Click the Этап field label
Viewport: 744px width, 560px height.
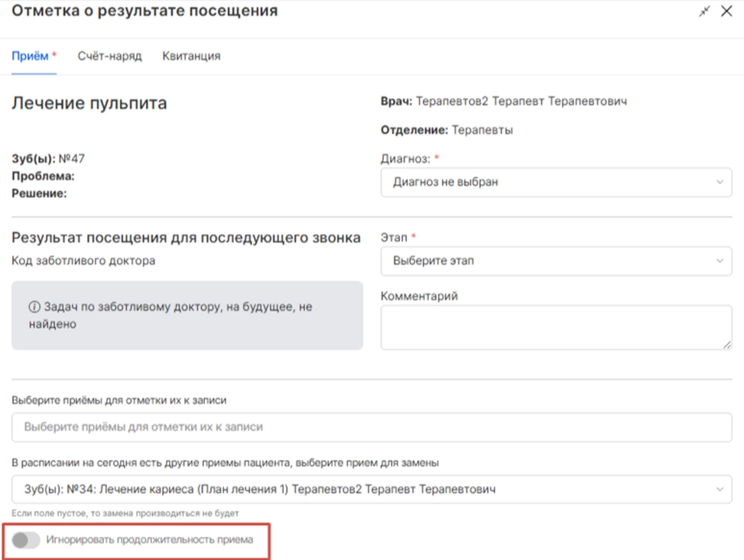coord(394,238)
